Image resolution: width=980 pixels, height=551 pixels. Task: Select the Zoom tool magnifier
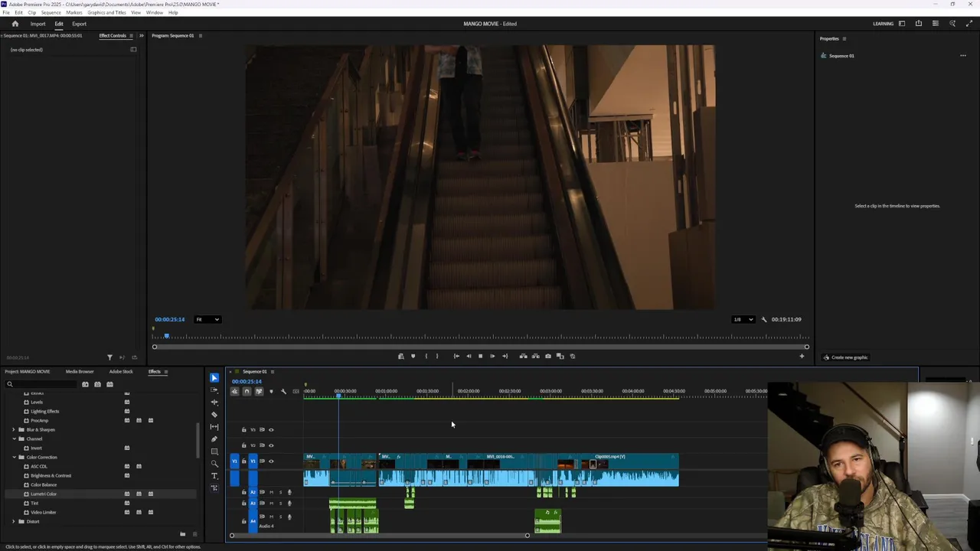tap(214, 464)
